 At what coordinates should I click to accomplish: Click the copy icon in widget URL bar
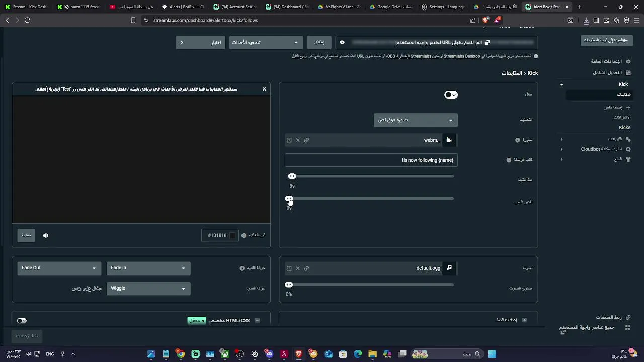pyautogui.click(x=487, y=43)
